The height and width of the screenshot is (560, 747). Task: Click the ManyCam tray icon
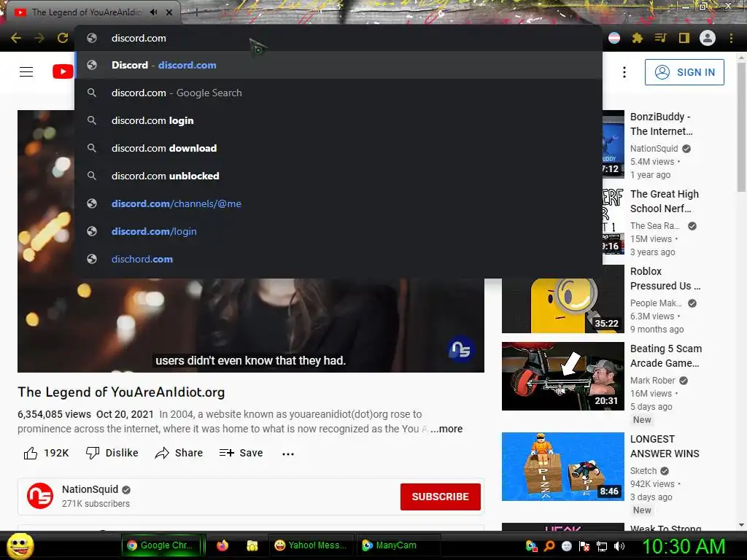coord(531,546)
